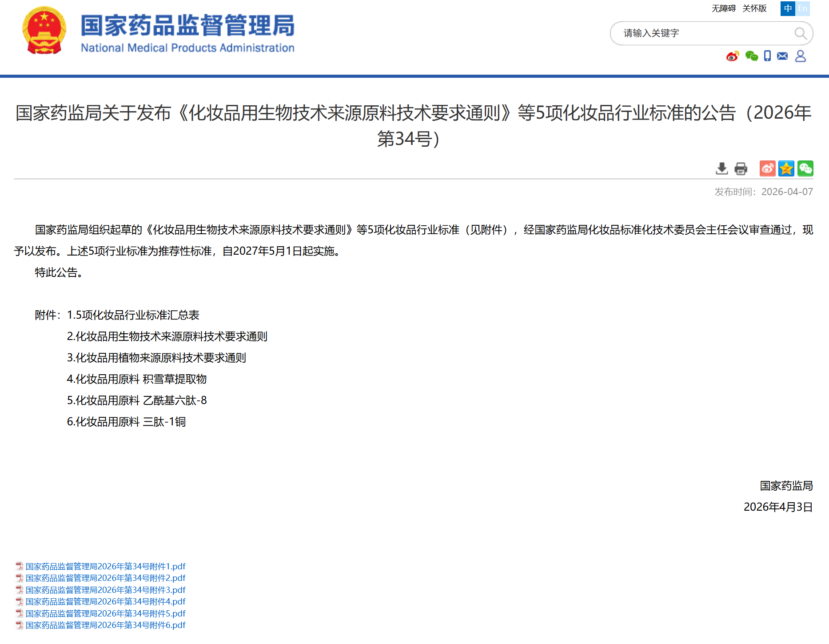Click the envelope mail icon

(782, 56)
